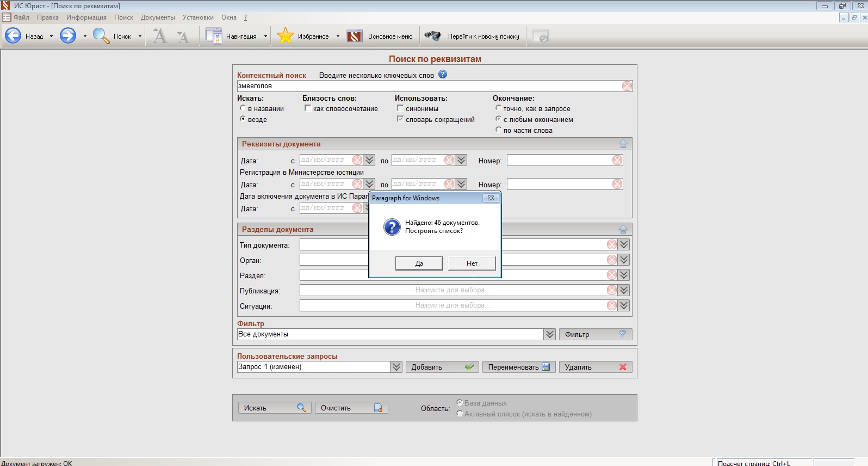This screenshot has height=466, width=868.
Task: Enable 'как словосочетание' checkbox
Action: tap(308, 108)
